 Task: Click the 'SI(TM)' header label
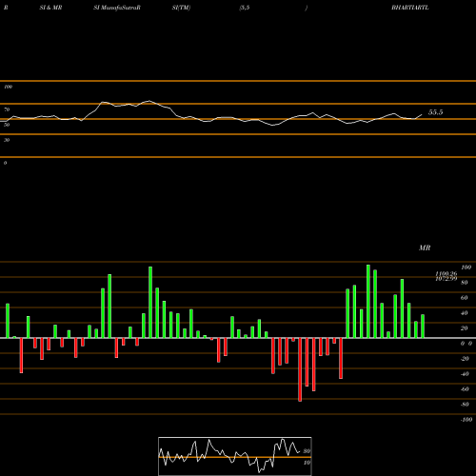[x=181, y=8]
